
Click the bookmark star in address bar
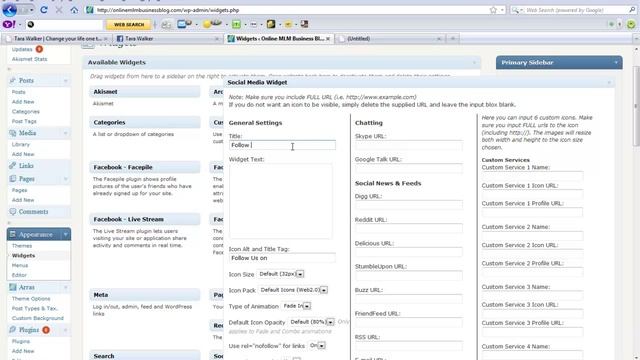click(493, 10)
